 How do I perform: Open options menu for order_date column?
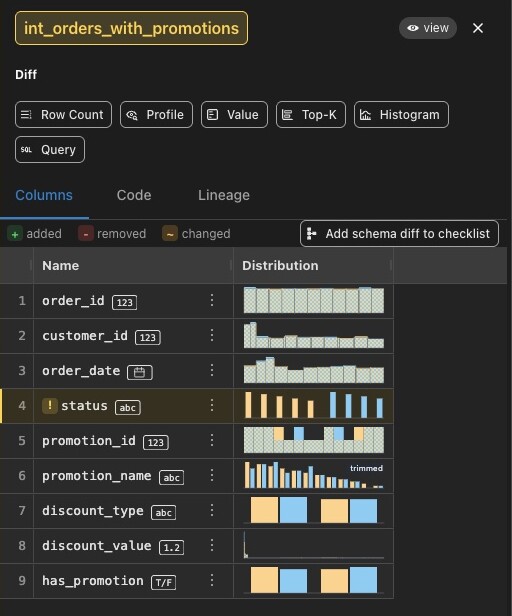pos(212,370)
